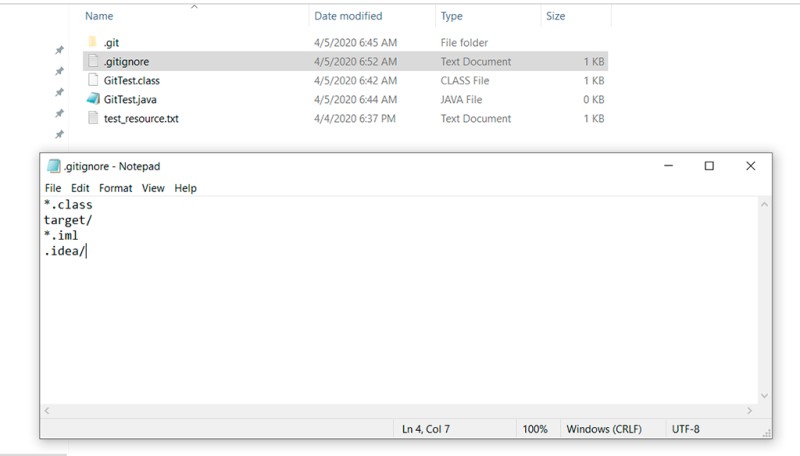The image size is (800, 456).
Task: Select the GitTest.java file icon
Action: point(93,99)
